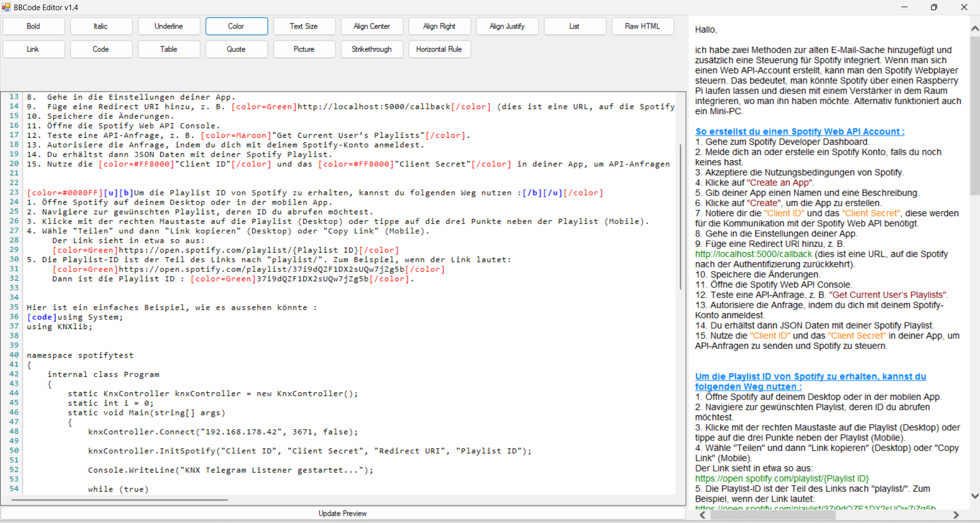Open the 'So erstellst du einen Spotify Web API Account' heading
Screen dimensions: 980x523
coord(800,132)
